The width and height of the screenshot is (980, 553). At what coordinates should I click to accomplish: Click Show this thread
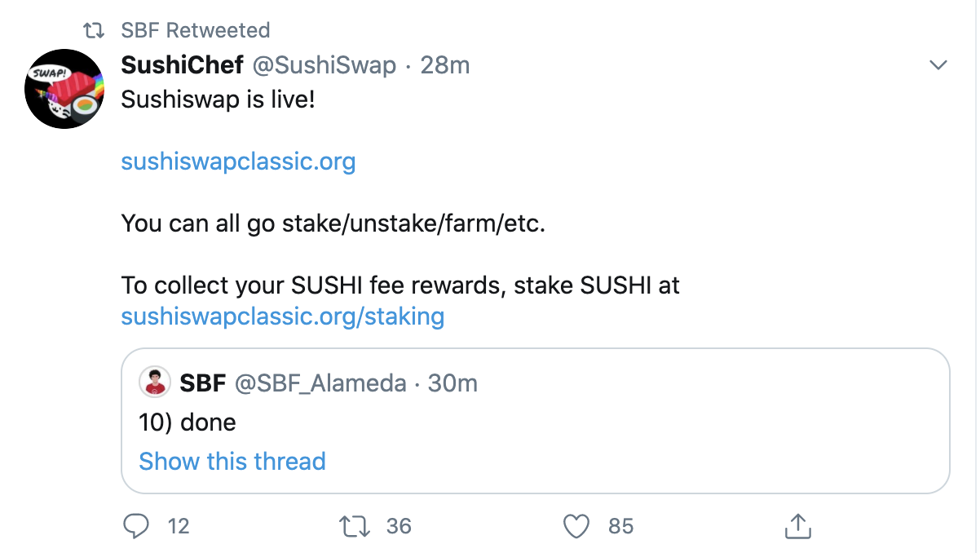[x=232, y=461]
